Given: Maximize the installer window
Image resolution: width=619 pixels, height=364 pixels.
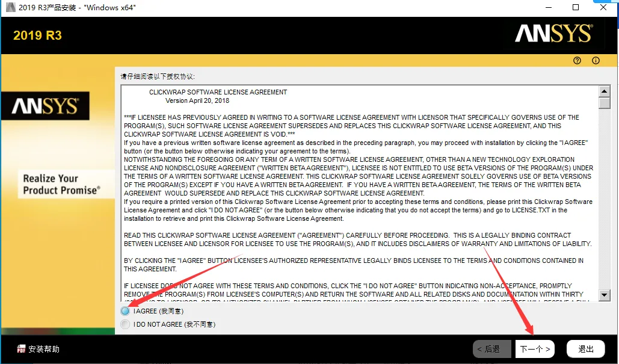Looking at the screenshot, I should [576, 7].
